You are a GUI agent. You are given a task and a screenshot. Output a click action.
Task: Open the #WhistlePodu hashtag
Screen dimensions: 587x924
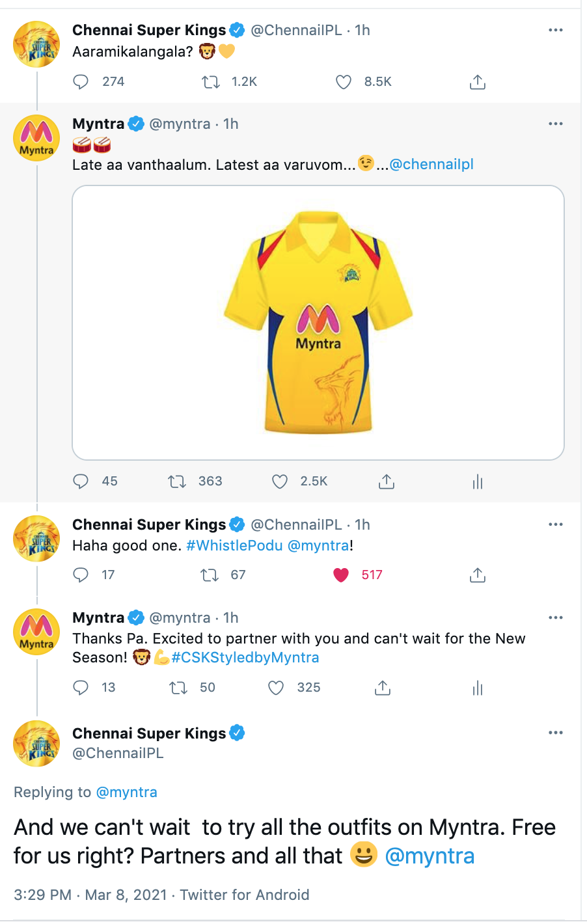(x=234, y=545)
